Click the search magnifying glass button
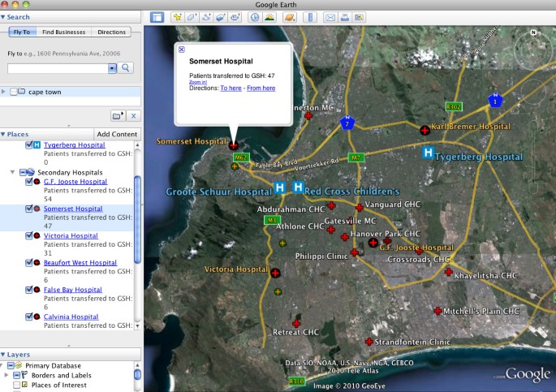 pos(126,67)
